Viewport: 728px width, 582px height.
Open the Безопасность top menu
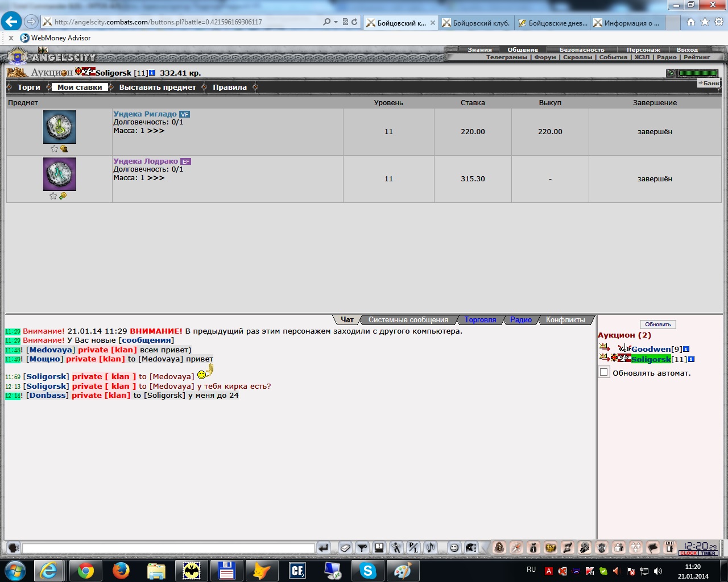[582, 50]
